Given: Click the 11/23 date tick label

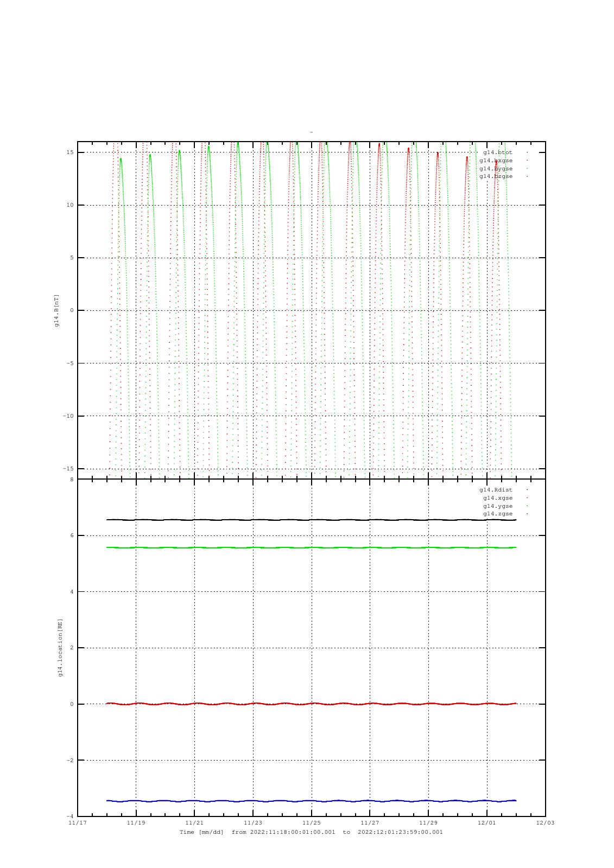Looking at the screenshot, I should (x=253, y=822).
